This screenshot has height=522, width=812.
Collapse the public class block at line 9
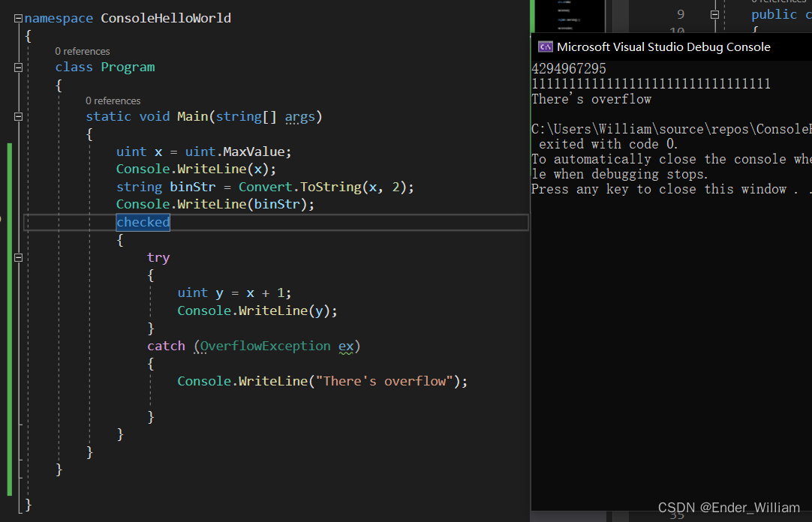tap(714, 14)
